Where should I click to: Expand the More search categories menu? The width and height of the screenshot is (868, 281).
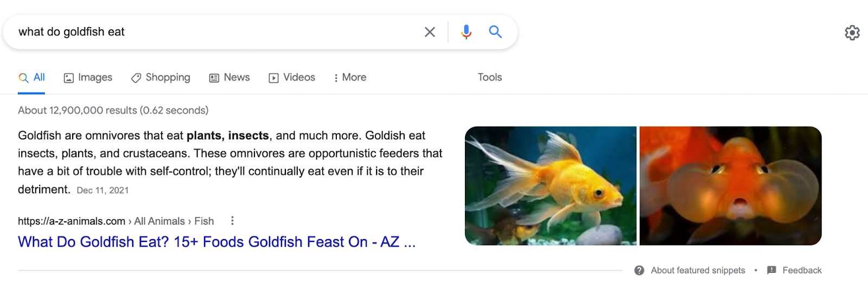pos(350,78)
